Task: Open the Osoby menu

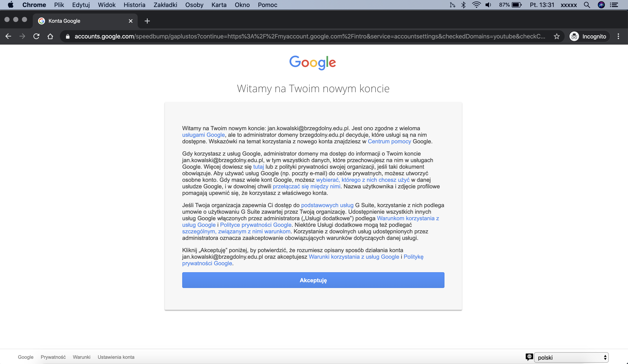Action: click(194, 5)
